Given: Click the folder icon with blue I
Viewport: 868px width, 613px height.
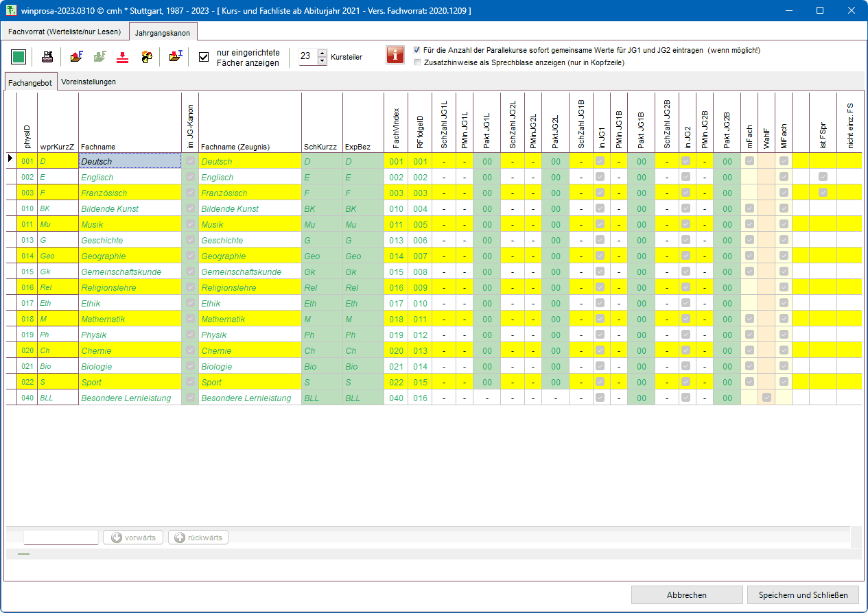Looking at the screenshot, I should pos(176,57).
